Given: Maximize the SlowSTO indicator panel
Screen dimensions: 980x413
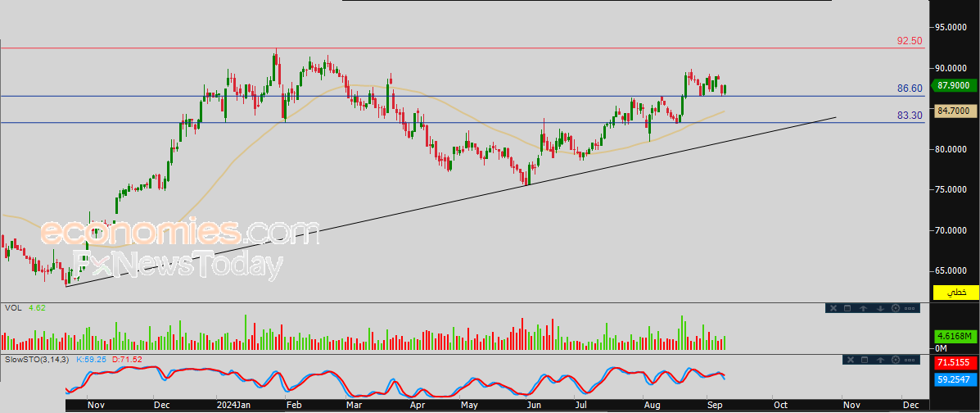Looking at the screenshot, I should click(x=865, y=360).
